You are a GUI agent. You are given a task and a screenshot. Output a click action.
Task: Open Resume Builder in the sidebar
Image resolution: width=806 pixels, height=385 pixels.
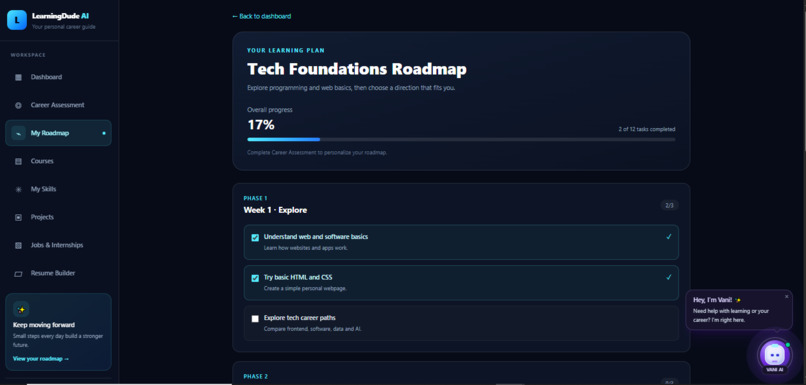(58, 273)
